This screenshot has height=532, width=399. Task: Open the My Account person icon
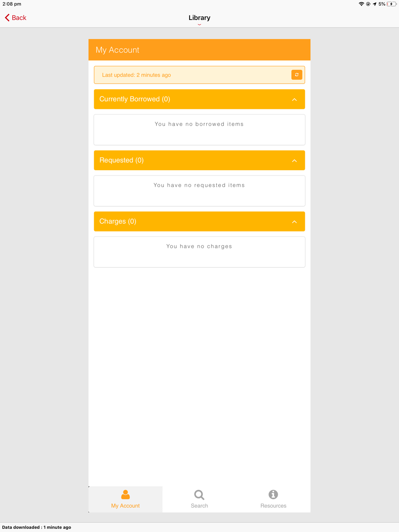coord(125,495)
